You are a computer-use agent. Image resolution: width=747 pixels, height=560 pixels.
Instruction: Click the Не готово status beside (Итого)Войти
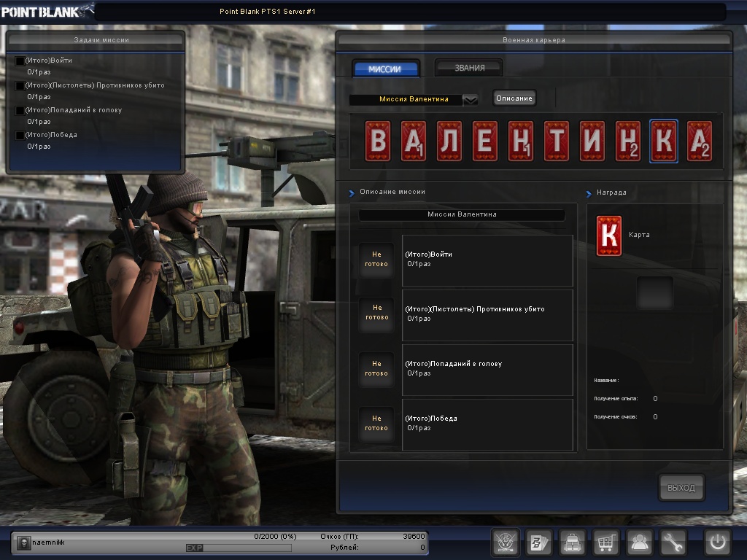tap(376, 260)
